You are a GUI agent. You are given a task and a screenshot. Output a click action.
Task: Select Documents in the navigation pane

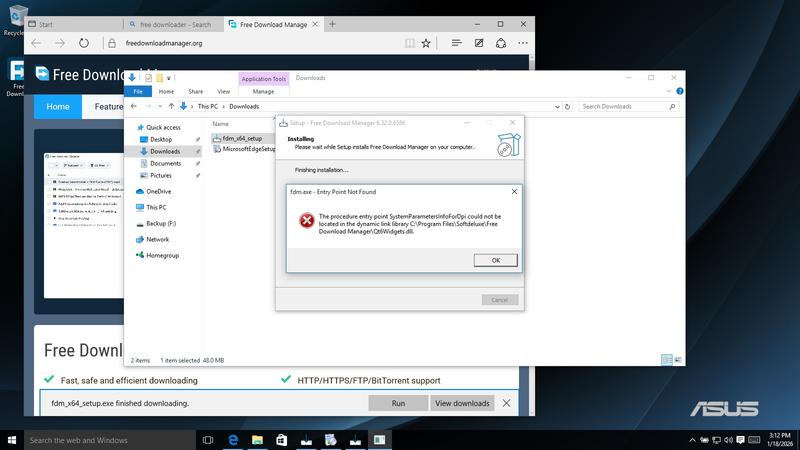165,163
